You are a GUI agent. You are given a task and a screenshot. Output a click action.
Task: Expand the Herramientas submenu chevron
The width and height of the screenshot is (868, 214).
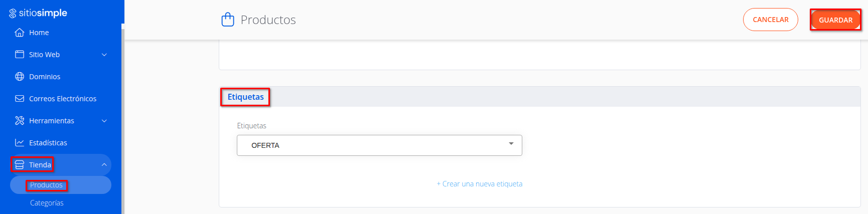click(104, 121)
